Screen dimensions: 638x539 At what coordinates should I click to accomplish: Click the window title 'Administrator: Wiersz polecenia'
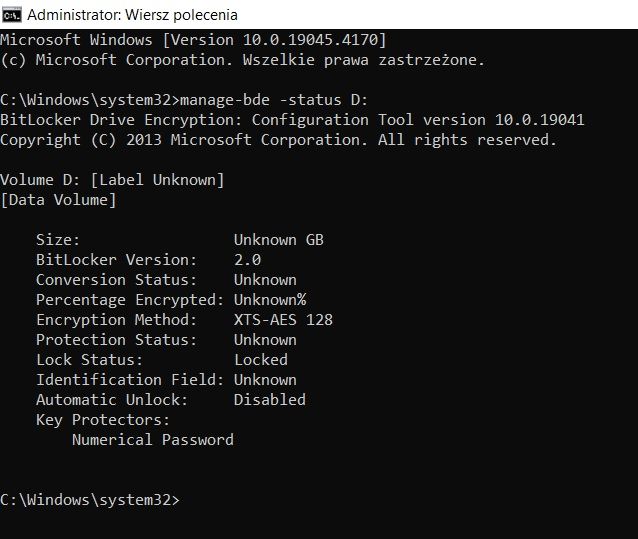point(132,15)
